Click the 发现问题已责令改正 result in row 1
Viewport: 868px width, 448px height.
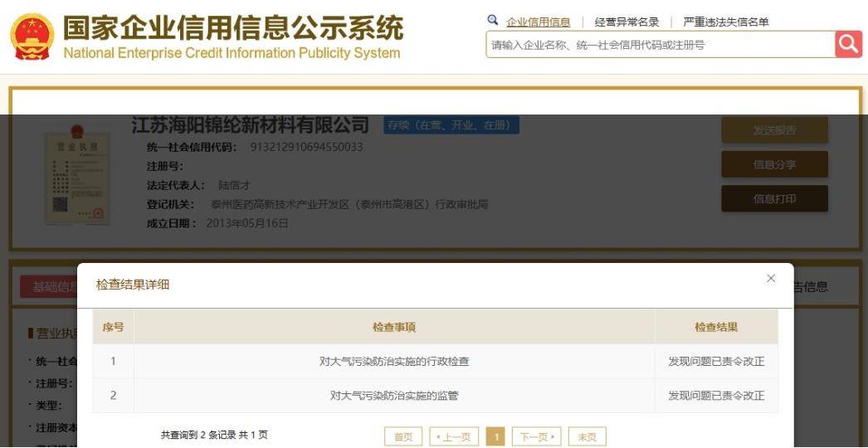tap(716, 362)
